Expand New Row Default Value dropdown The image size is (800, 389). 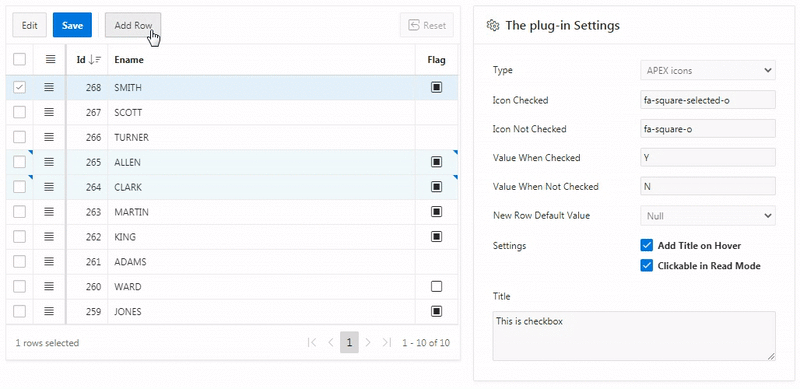point(708,216)
